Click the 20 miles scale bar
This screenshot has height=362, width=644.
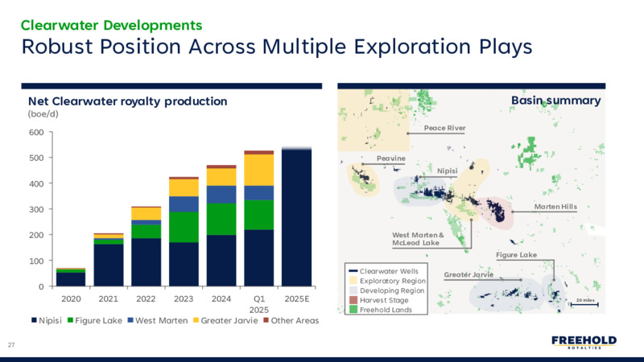coord(584,303)
